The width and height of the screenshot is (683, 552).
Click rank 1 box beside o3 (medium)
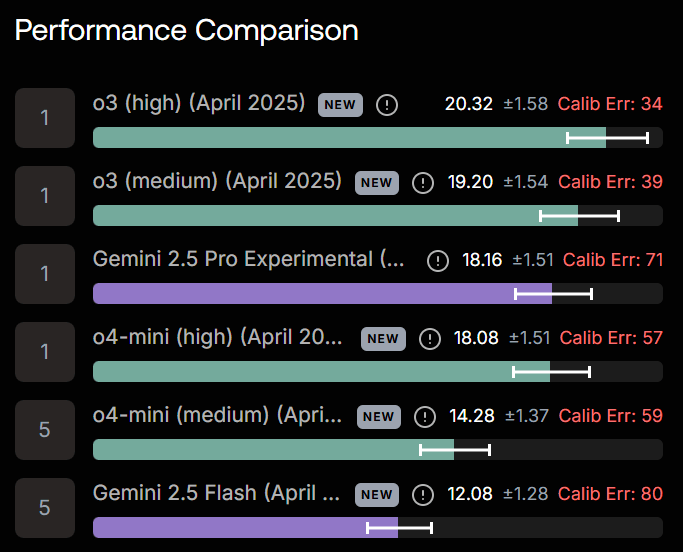point(45,196)
